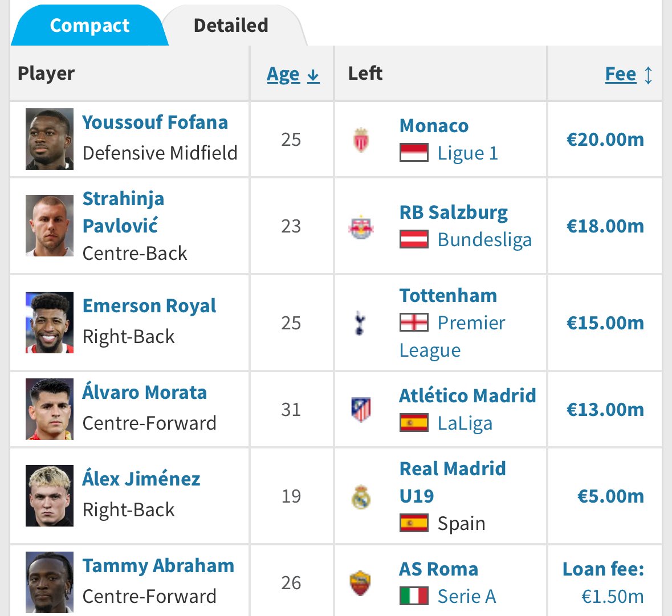
Task: Click the Atlético Madrid crest icon
Action: [361, 410]
